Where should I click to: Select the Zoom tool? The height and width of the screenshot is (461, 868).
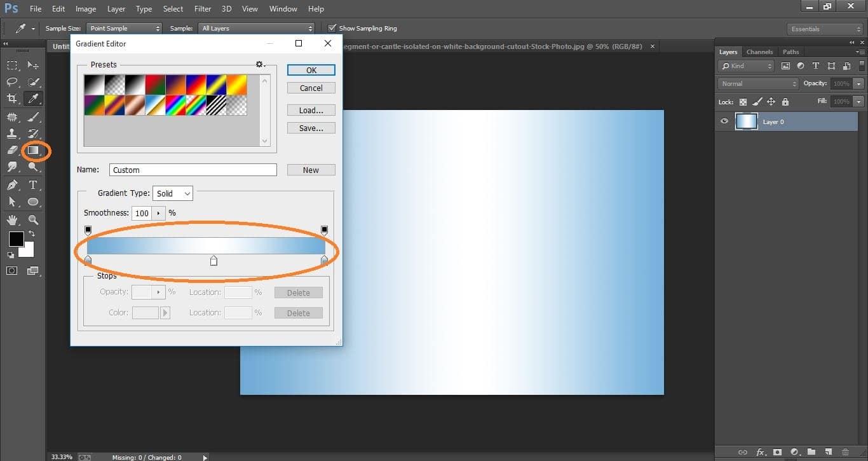[33, 219]
